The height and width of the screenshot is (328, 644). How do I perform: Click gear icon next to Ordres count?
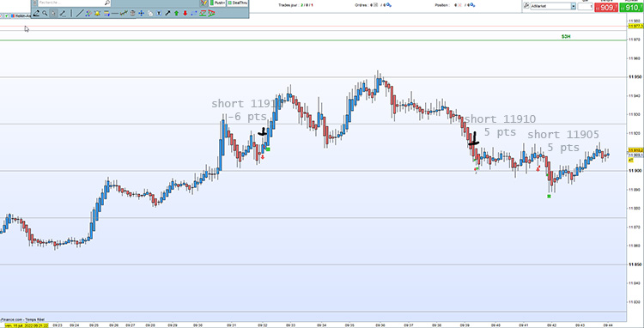388,5
